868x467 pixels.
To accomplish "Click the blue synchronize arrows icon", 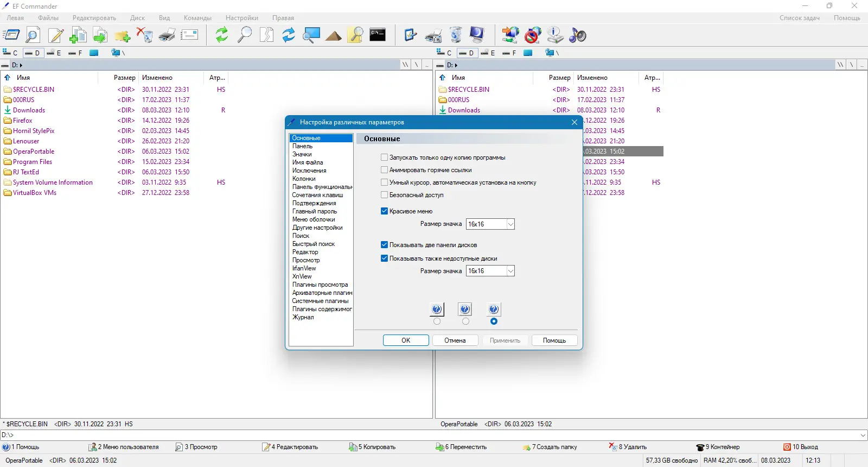I will pyautogui.click(x=289, y=35).
